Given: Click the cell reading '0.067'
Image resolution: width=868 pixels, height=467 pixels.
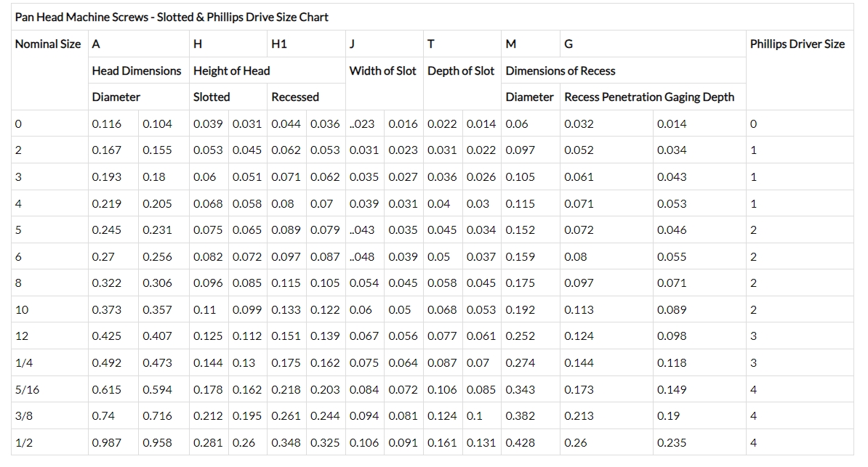Looking at the screenshot, I should tap(363, 336).
